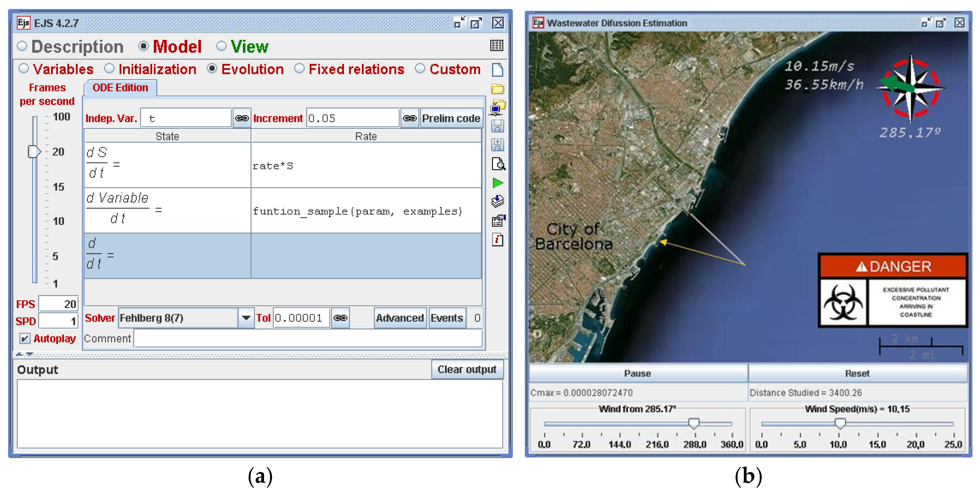Click the Save As disk icon
The image size is (980, 492).
[x=497, y=145]
